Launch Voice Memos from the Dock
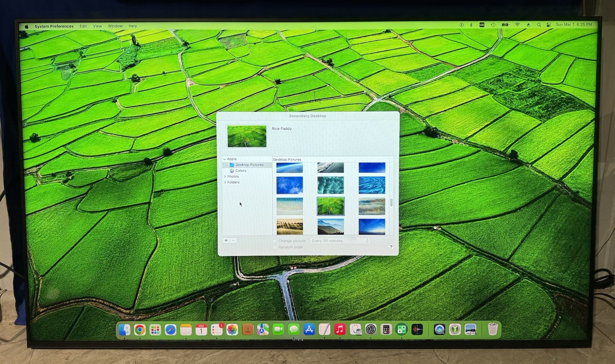The width and height of the screenshot is (615, 364). (x=417, y=329)
